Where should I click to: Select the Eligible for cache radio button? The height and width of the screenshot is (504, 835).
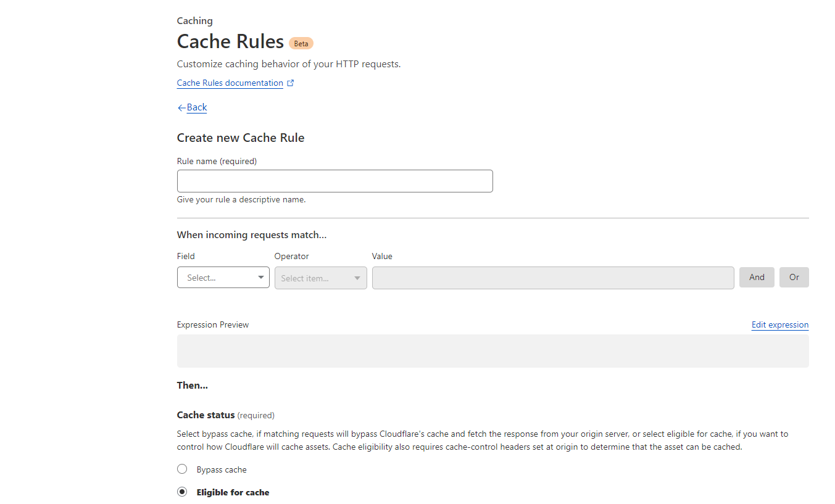click(182, 491)
